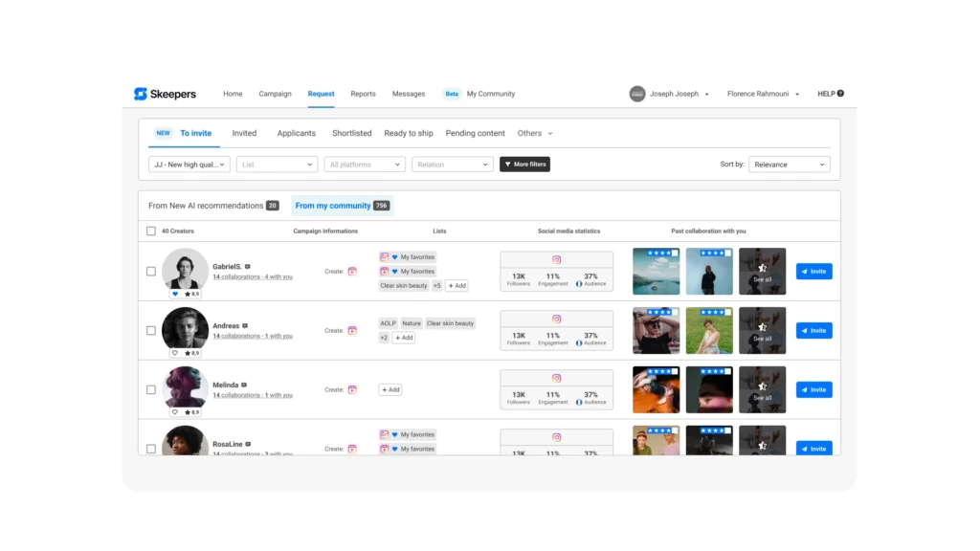Open the Reports menu
Image resolution: width=980 pixels, height=551 pixels.
[363, 94]
